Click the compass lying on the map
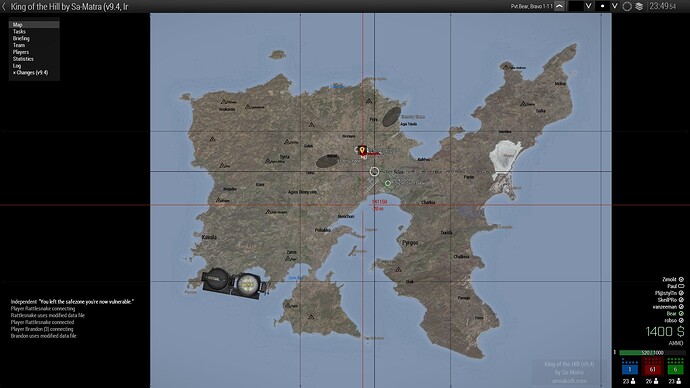Screen dimensions: 690x388 pos(234,283)
